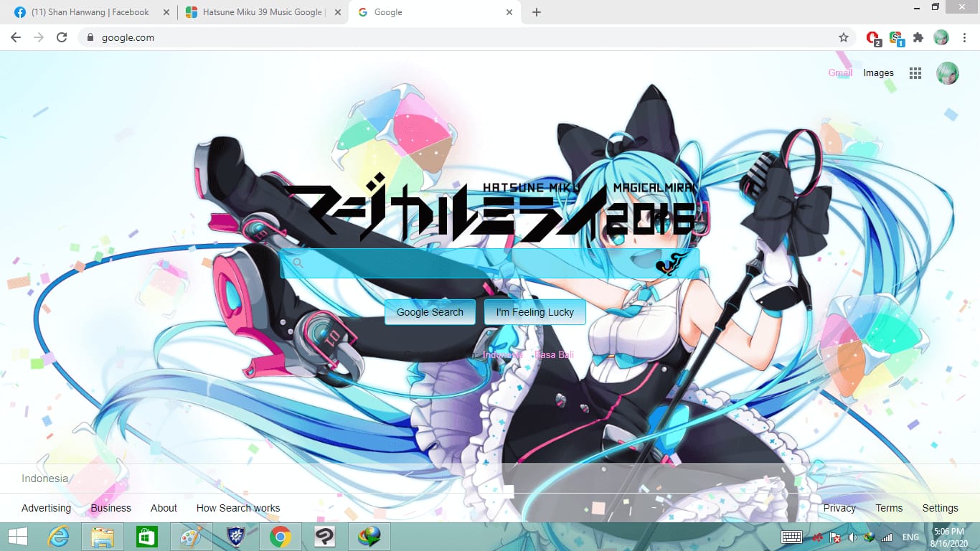
Task: Open the blue shield app on taskbar
Action: point(236,537)
